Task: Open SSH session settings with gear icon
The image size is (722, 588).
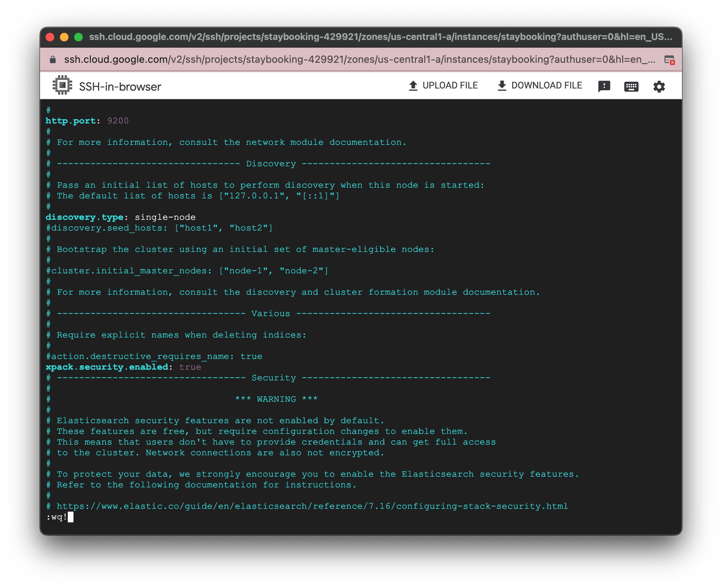Action: (659, 86)
